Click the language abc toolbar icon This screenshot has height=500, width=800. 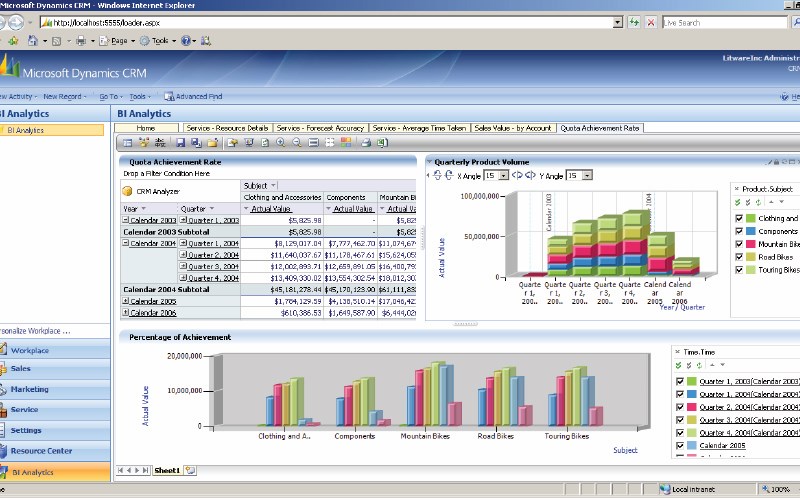pos(160,143)
